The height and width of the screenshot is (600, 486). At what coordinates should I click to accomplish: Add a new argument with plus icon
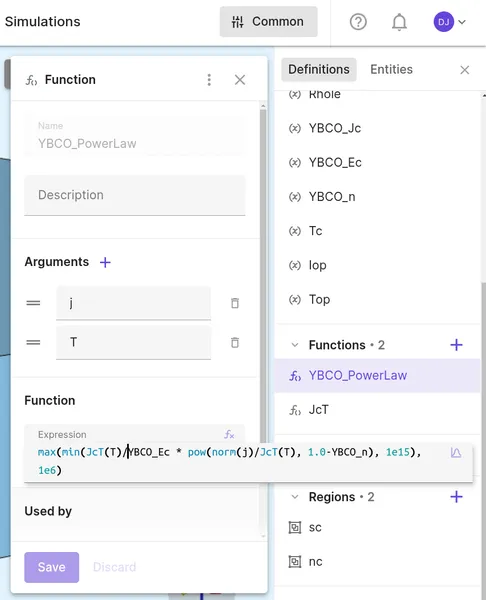[105, 262]
